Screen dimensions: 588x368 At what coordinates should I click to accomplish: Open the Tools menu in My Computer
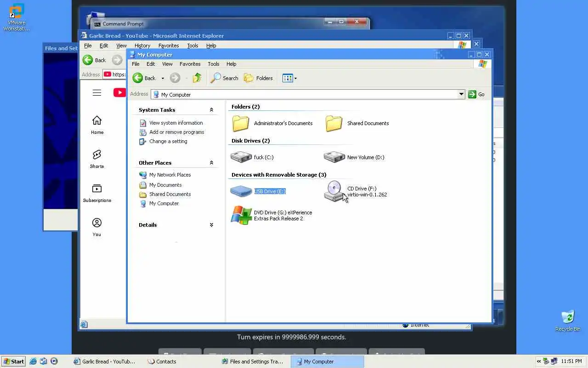click(x=213, y=64)
